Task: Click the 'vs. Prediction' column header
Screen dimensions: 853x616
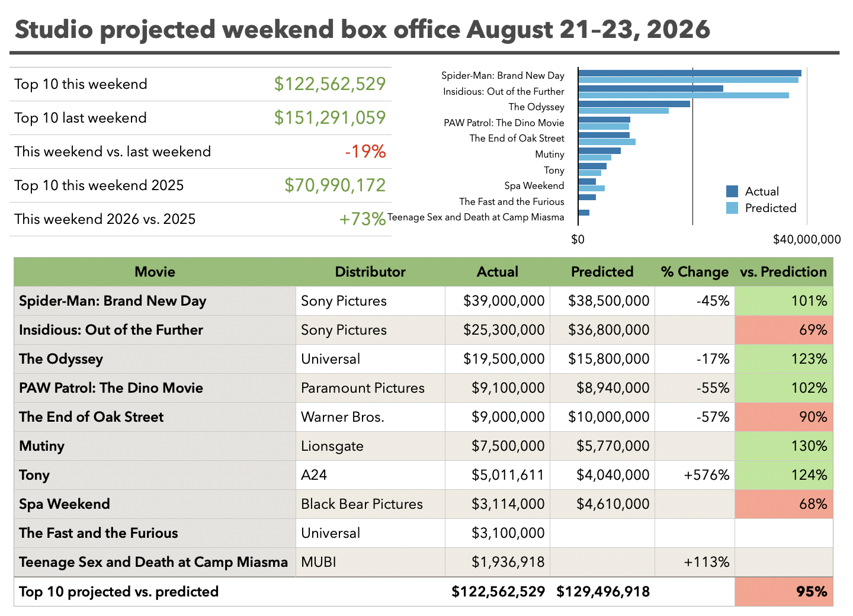Action: [784, 272]
